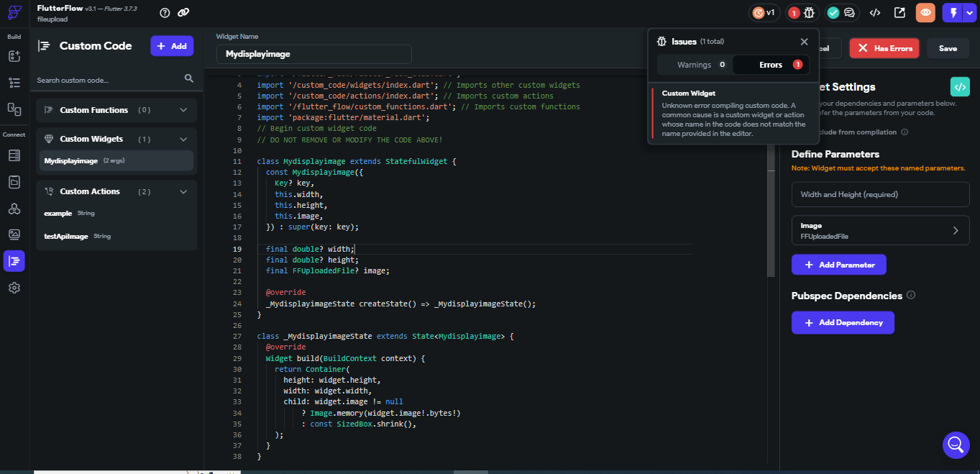Screen dimensions: 980x474
Task: Click the Width and Height required parameter
Action: (881, 194)
